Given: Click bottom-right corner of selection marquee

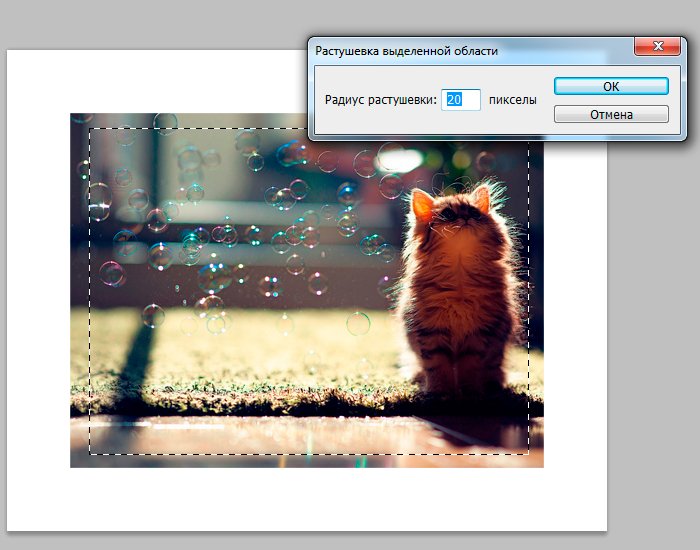Looking at the screenshot, I should (x=529, y=453).
